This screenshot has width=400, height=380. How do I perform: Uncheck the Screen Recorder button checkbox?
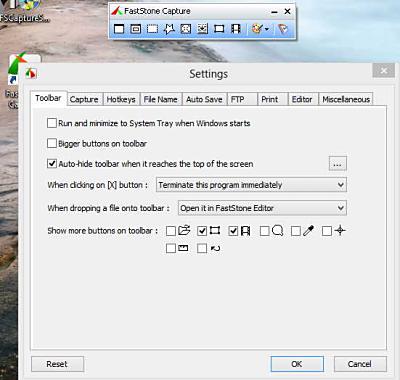[233, 231]
